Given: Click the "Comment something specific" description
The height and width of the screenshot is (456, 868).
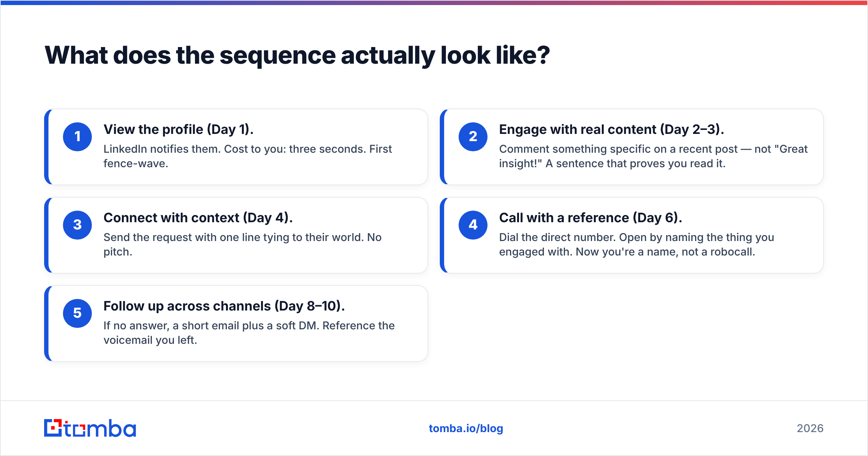Looking at the screenshot, I should pyautogui.click(x=653, y=156).
